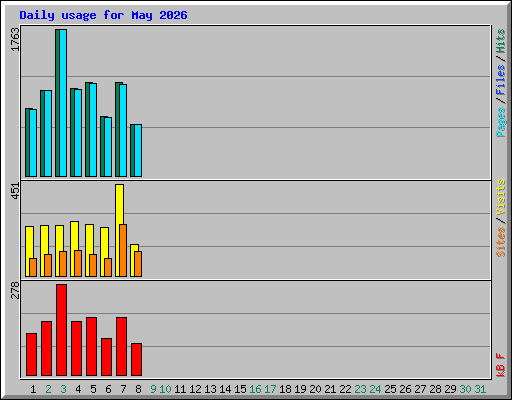
Task: Click the green "Hits" legend label
Action: coord(501,41)
